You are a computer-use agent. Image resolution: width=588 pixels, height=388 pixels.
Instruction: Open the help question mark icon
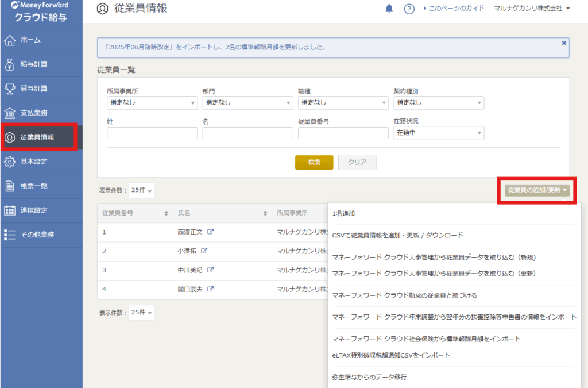point(409,9)
